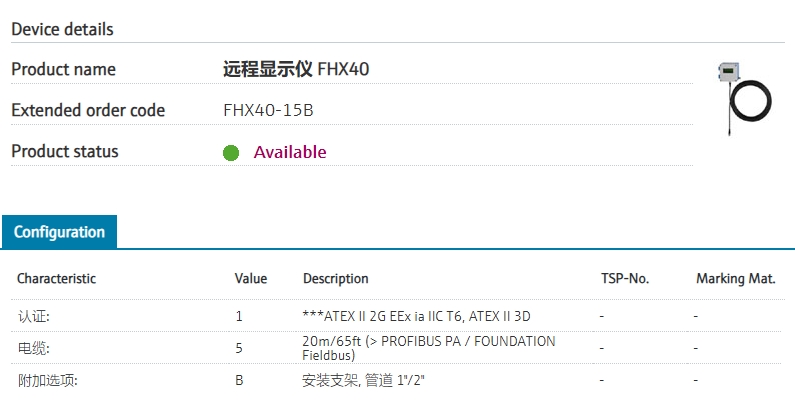Click the Available product status text

290,152
